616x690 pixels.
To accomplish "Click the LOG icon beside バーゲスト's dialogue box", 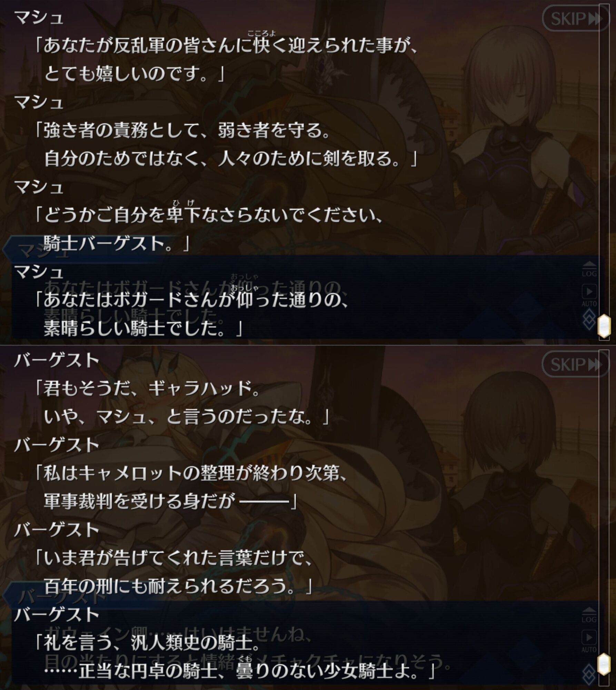I will pos(589,615).
